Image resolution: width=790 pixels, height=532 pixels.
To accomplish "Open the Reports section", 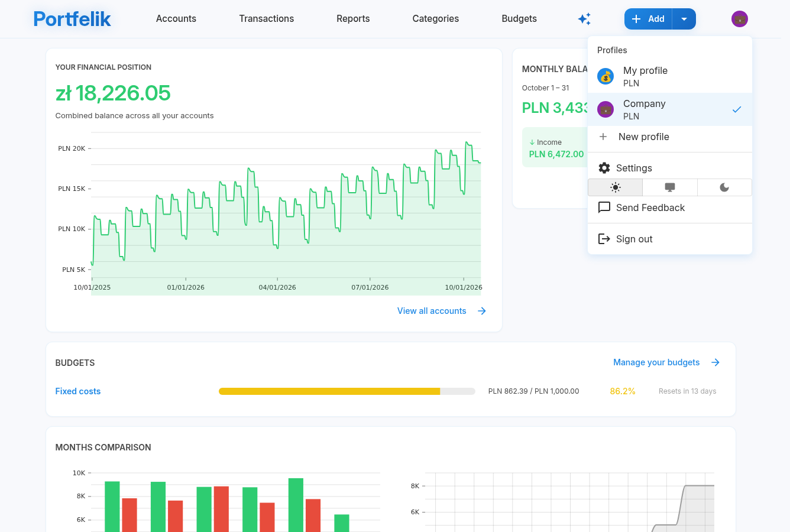I will click(x=353, y=19).
